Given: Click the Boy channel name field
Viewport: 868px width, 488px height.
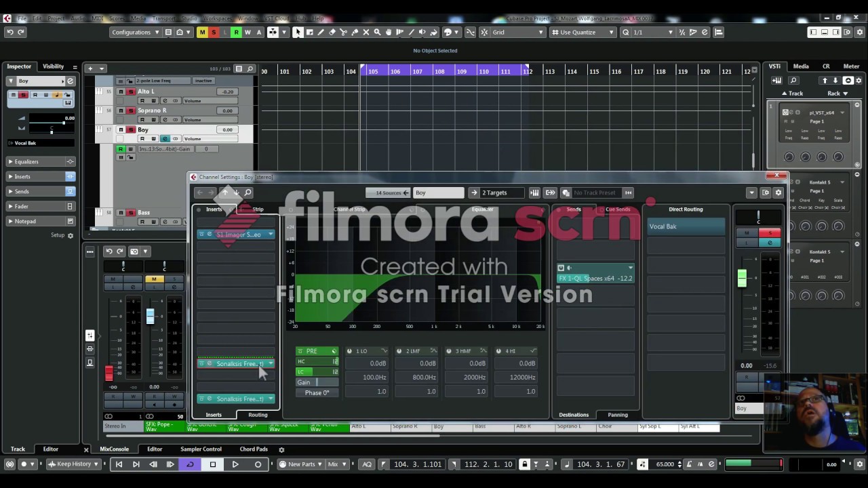Looking at the screenshot, I should click(438, 192).
